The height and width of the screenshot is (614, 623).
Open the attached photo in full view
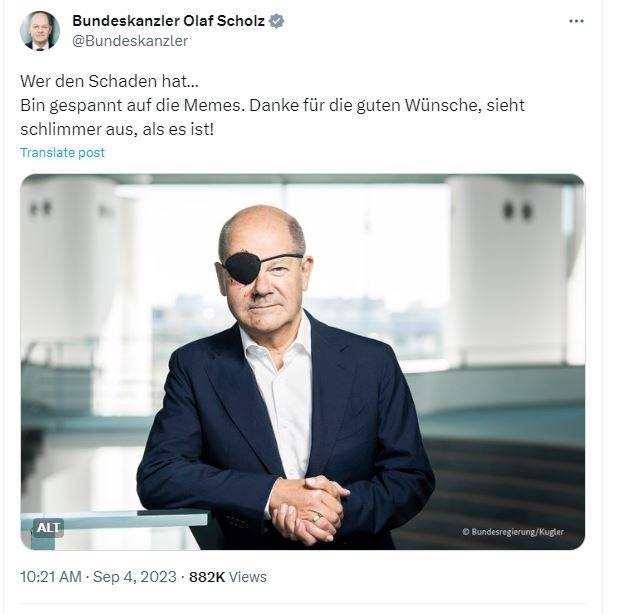pos(302,362)
